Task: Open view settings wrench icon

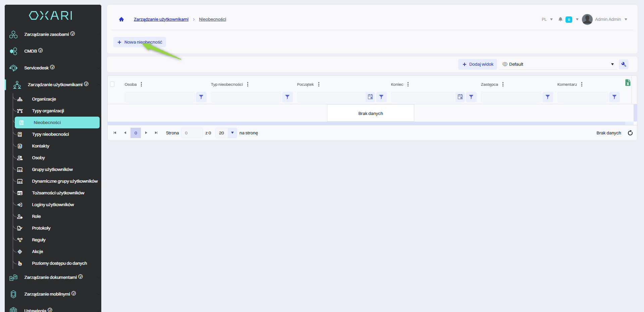Action: coord(624,64)
